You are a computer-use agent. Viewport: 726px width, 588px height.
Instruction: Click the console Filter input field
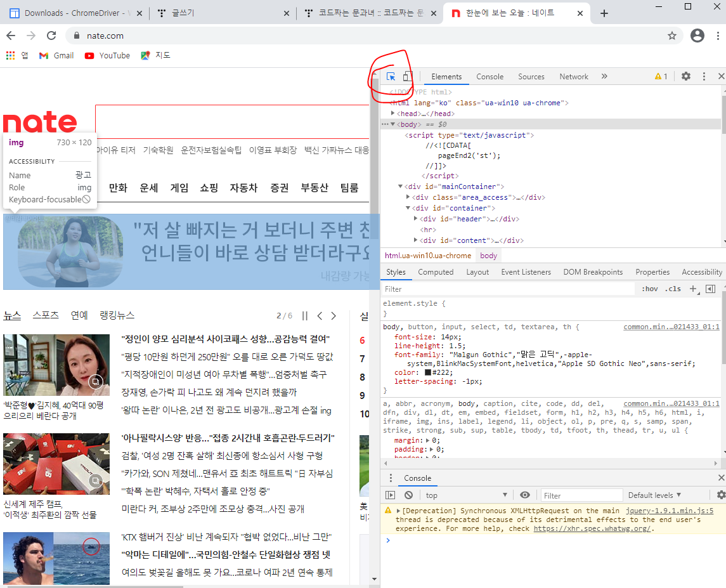581,495
